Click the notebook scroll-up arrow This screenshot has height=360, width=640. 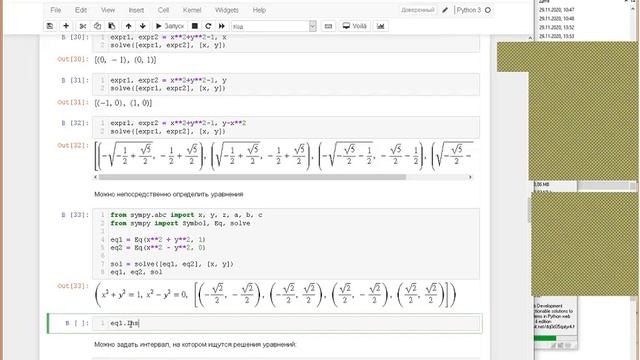[530, 38]
